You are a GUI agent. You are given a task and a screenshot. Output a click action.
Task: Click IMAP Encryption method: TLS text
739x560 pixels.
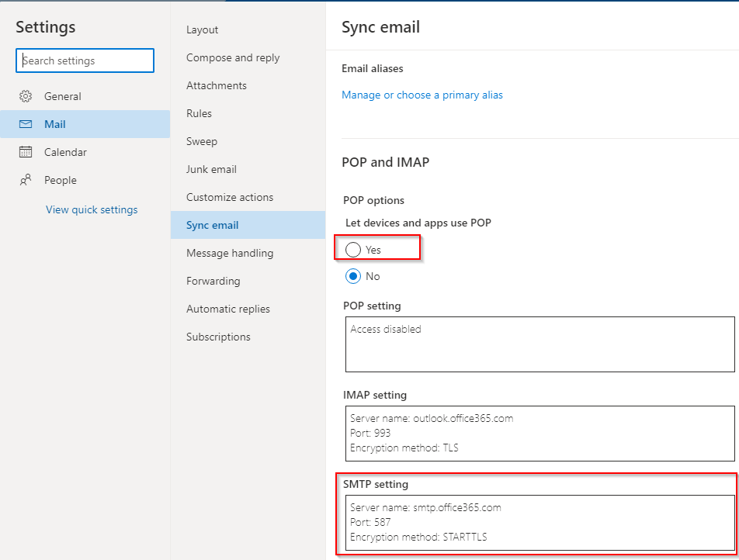click(404, 448)
